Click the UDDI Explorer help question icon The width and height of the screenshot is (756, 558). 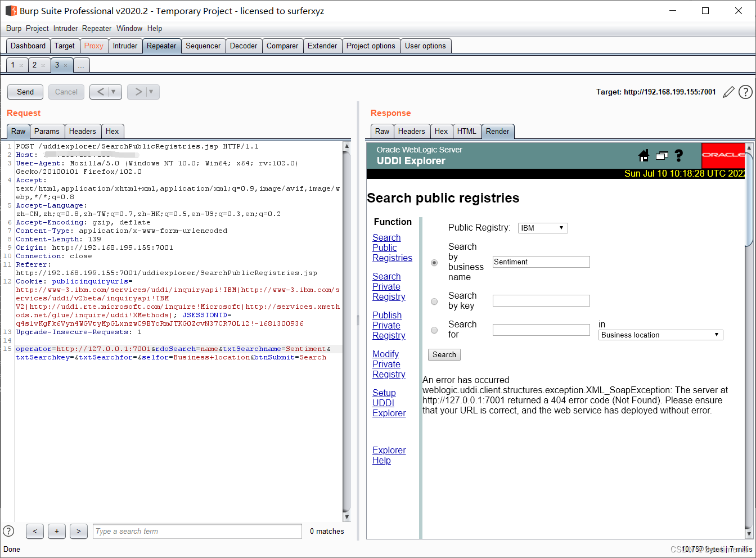(x=679, y=155)
